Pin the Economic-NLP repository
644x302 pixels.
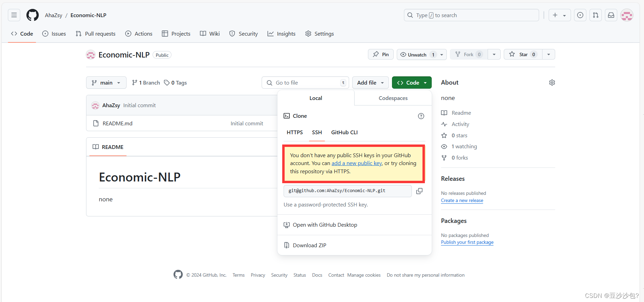point(381,54)
